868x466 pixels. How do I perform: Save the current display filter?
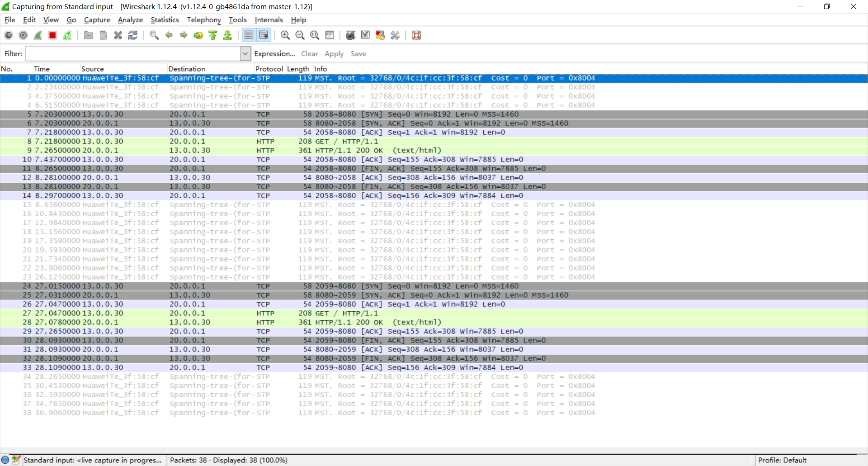pyautogui.click(x=359, y=54)
